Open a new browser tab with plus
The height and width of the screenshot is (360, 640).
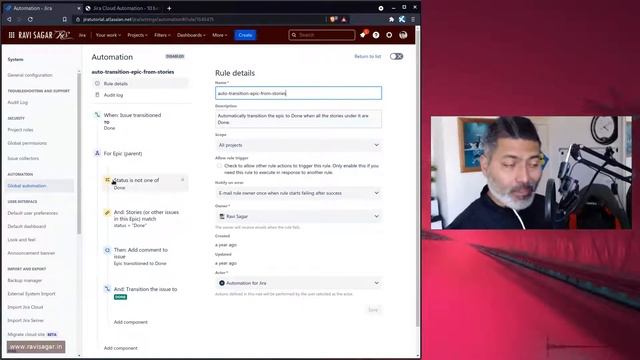(x=169, y=8)
